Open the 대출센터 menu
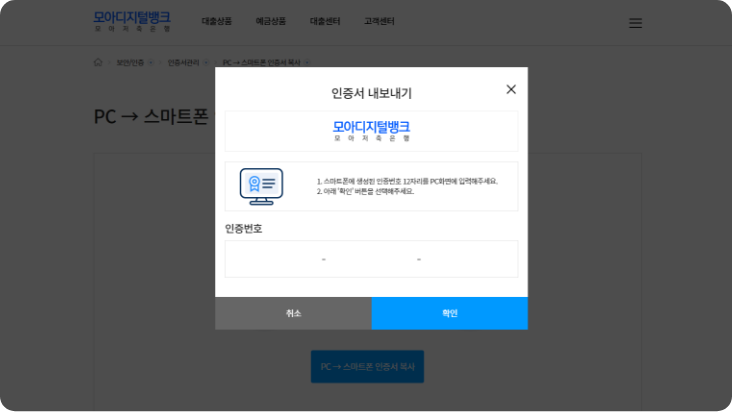Viewport: 732px width, 412px height. click(x=325, y=21)
